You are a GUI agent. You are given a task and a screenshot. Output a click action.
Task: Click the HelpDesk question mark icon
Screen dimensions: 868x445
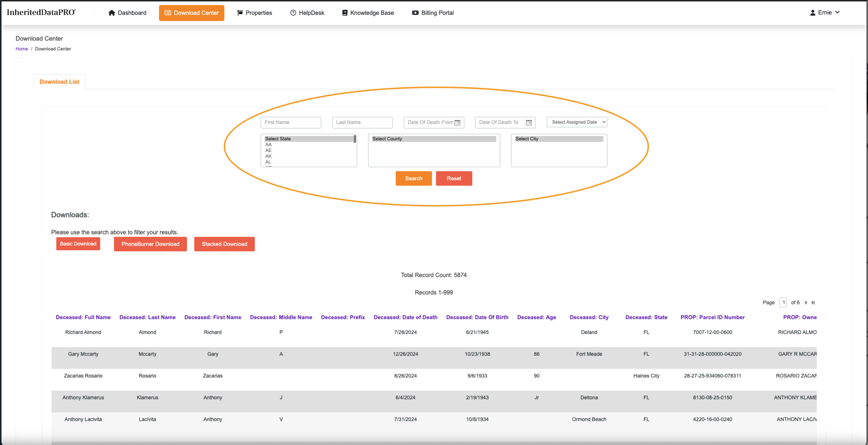tap(293, 13)
